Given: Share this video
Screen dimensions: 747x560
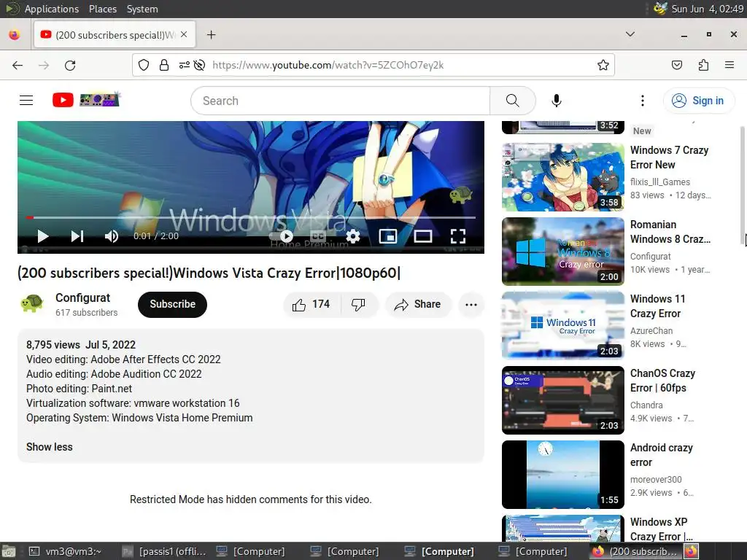Looking at the screenshot, I should click(x=418, y=304).
